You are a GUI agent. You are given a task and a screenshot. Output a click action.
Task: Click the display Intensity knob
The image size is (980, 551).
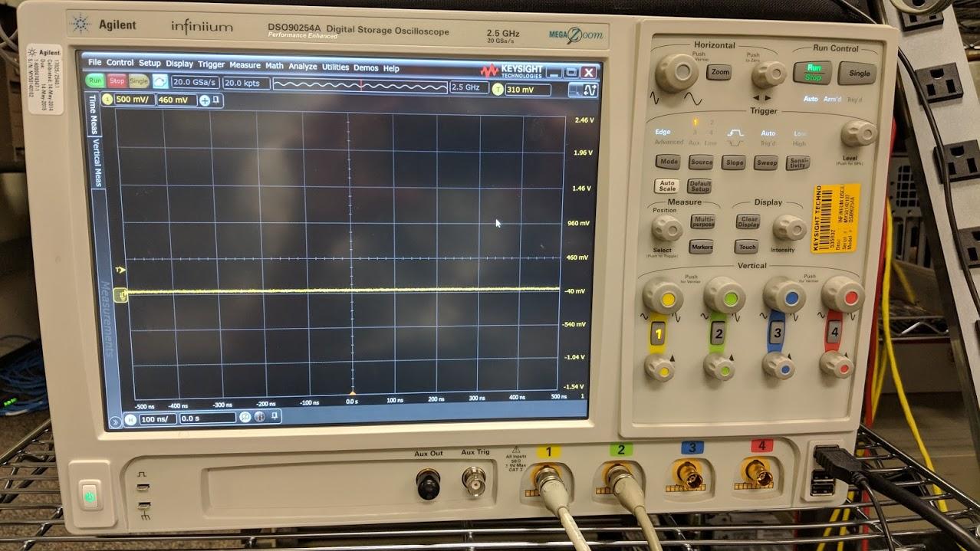(x=789, y=228)
